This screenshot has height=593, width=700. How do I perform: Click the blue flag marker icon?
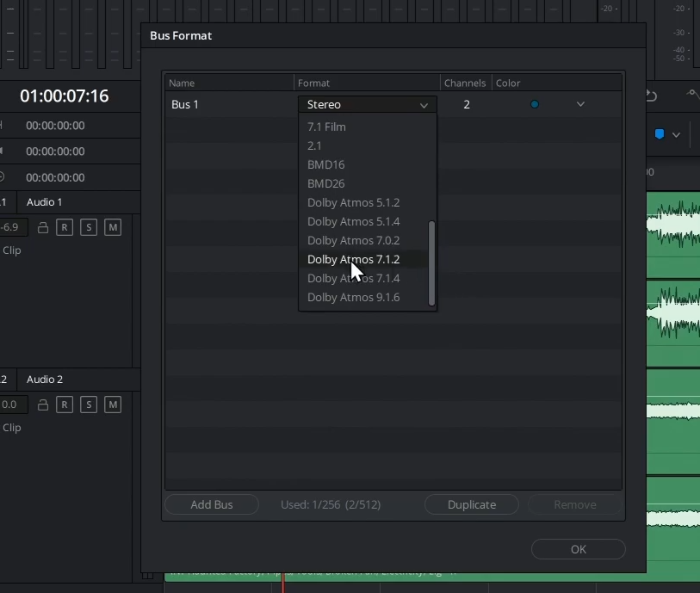click(660, 134)
